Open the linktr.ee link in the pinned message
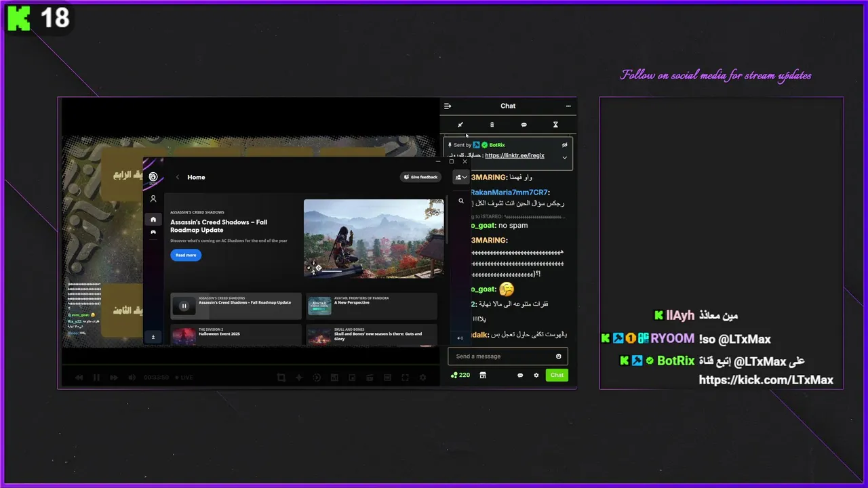868x488 pixels. click(515, 155)
